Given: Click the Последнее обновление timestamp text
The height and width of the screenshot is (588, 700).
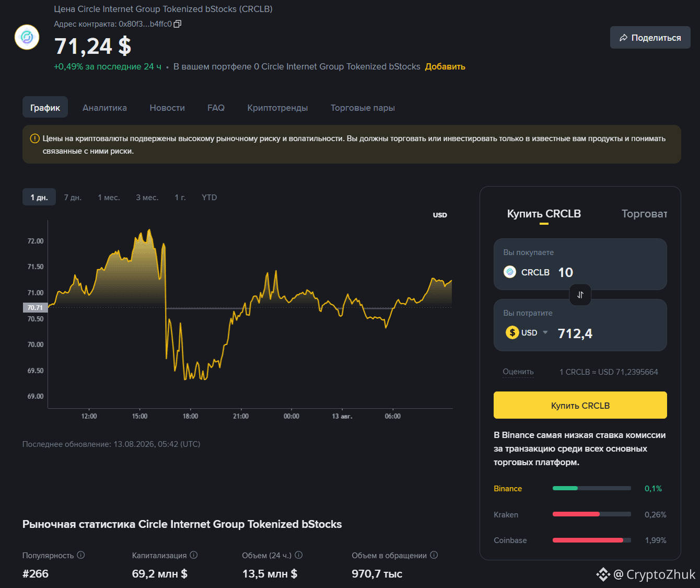Looking at the screenshot, I should pyautogui.click(x=111, y=444).
